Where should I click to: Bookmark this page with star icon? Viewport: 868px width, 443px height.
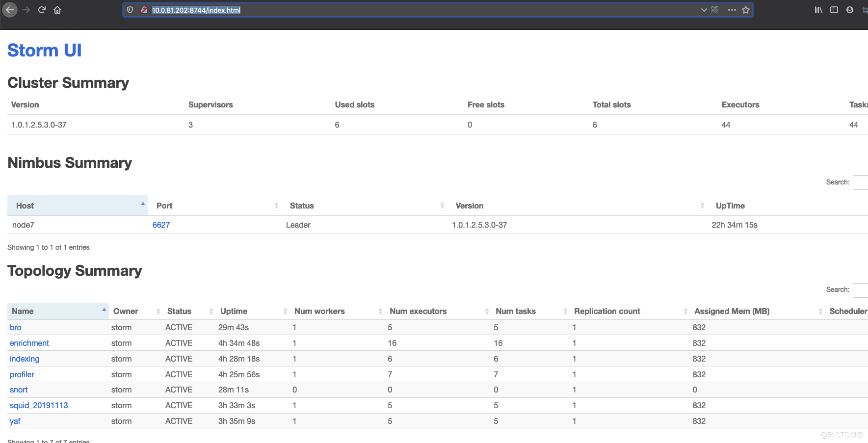[x=746, y=10]
